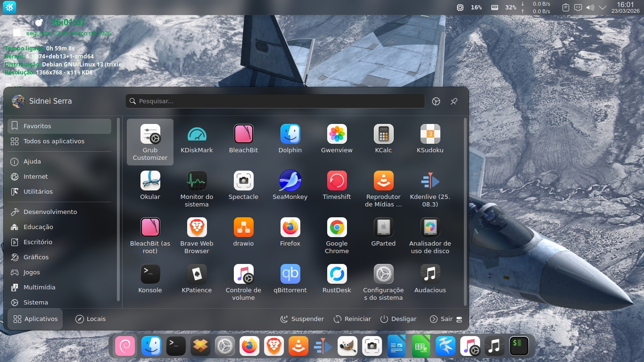Screen dimensions: 644x362
Task: Expand the session options next to Sair
Action: [x=459, y=319]
